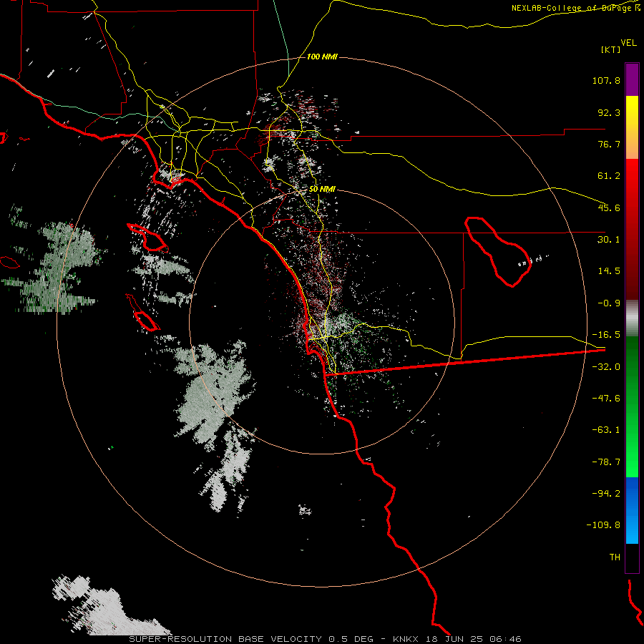Click the SUPER-RESOLUTION BASE VELOCITY caption
The image size is (644, 644).
point(226,639)
